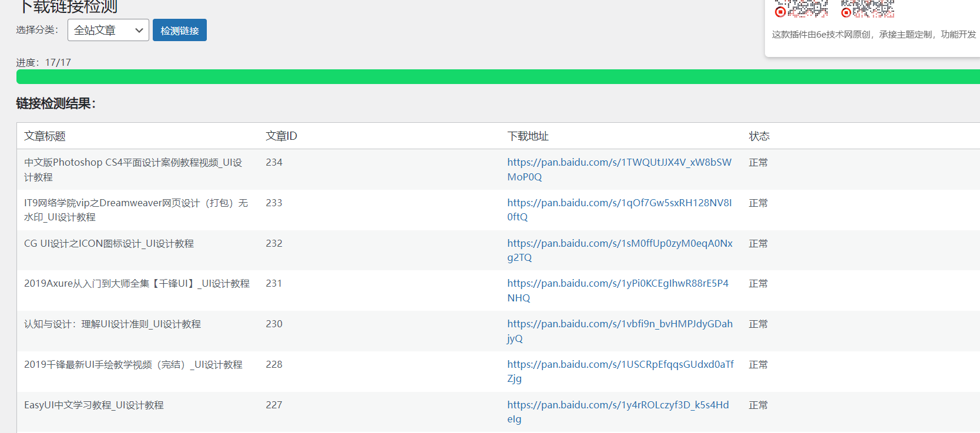Screen dimensions: 980x433
Task: Open Baidu link for article 227
Action: coord(617,405)
